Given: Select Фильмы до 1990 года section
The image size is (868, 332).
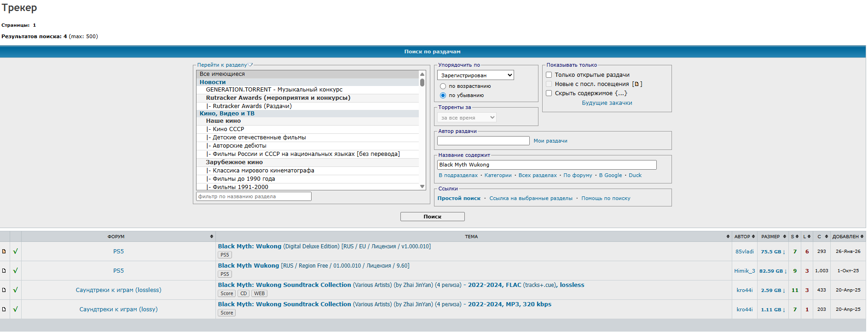Looking at the screenshot, I should pos(307,179).
